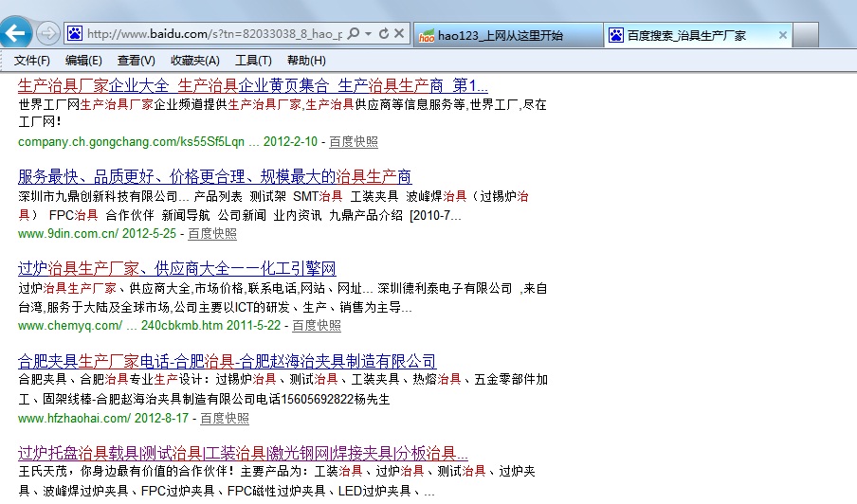Viewport: 857px width, 504px height.
Task: Open the 文件(F) menu
Action: pyautogui.click(x=31, y=61)
